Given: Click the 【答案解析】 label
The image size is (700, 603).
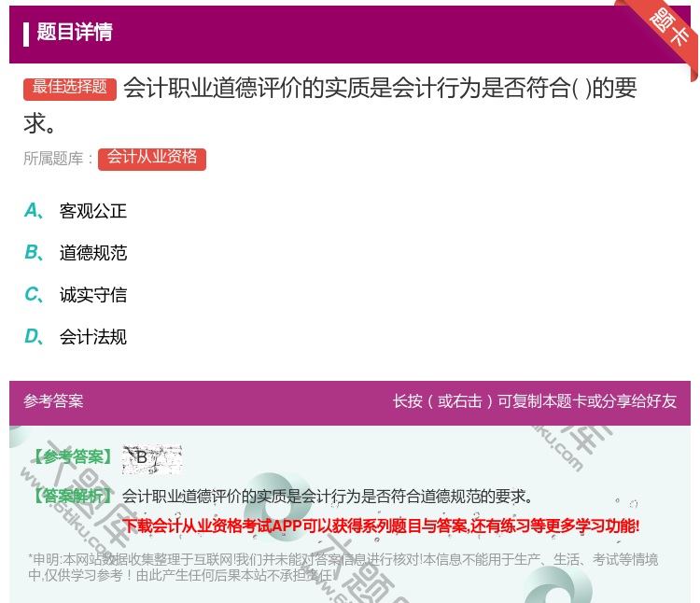Looking at the screenshot, I should tap(74, 496).
